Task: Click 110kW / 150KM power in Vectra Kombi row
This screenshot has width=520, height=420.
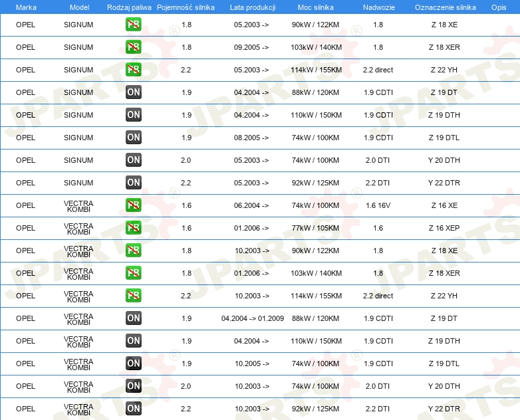Action: 316,341
